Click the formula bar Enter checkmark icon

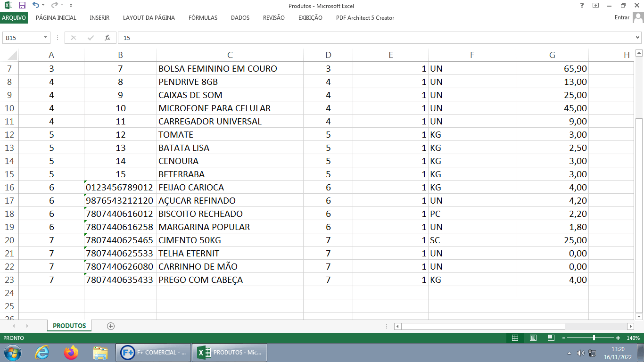point(91,38)
